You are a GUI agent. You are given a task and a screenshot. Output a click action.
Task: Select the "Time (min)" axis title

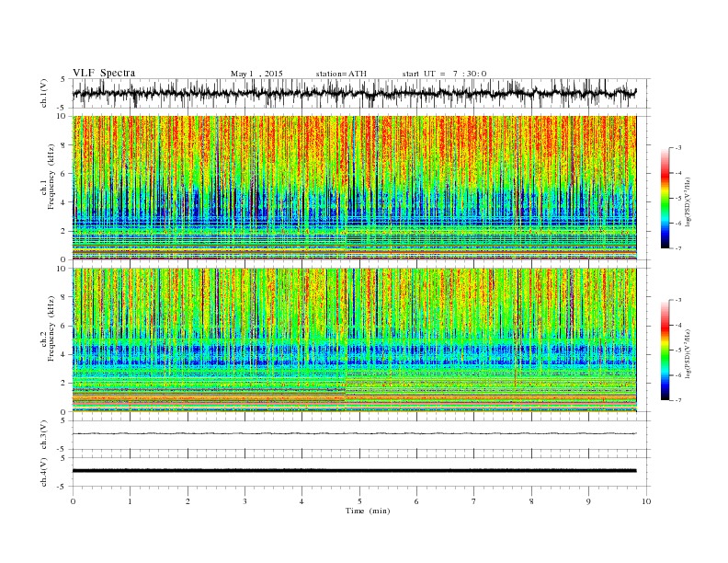368,511
